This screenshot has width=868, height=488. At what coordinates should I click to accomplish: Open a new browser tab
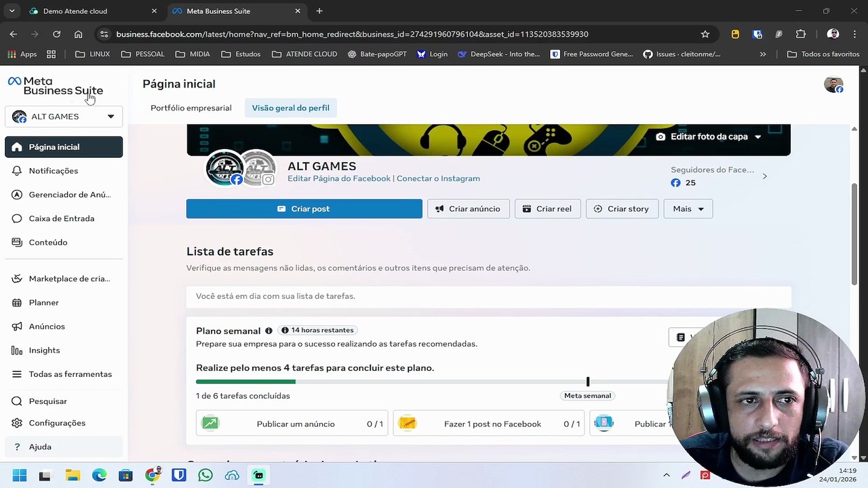point(319,11)
